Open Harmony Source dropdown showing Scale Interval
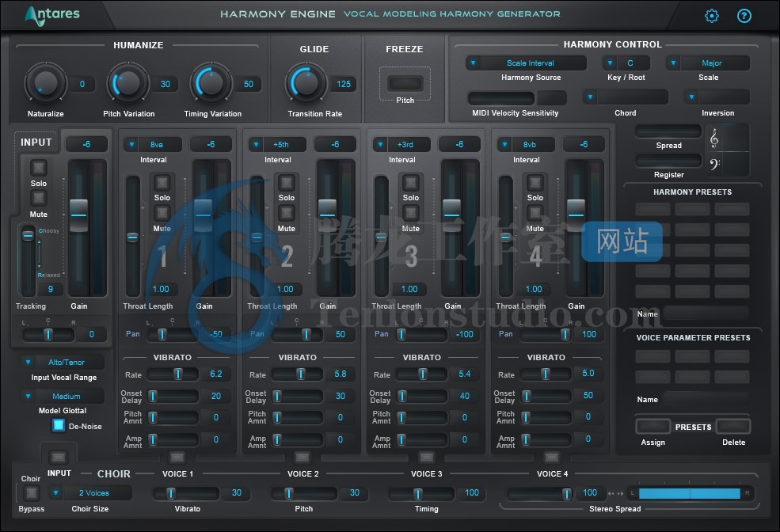Viewport: 780px width, 532px height. point(526,63)
